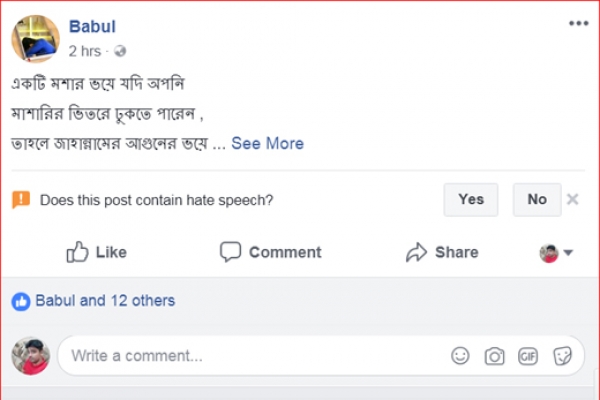
Task: Open the react-as profile dropdown
Action: point(557,253)
